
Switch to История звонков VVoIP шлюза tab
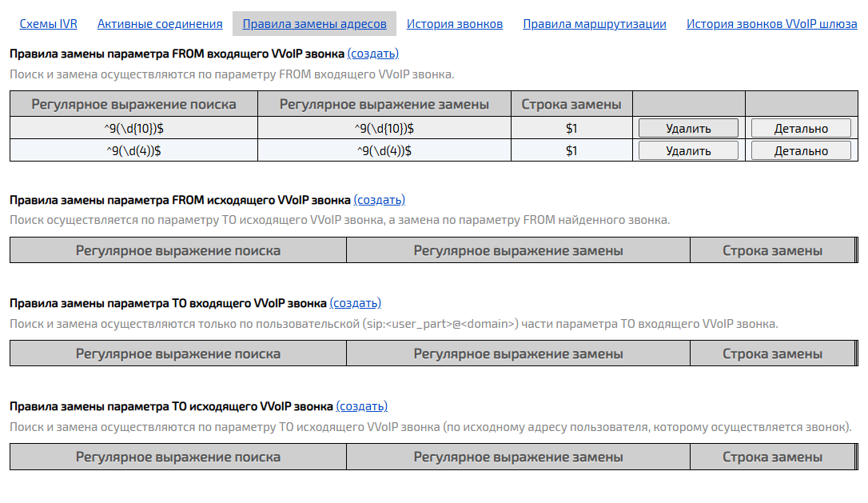[x=772, y=24]
